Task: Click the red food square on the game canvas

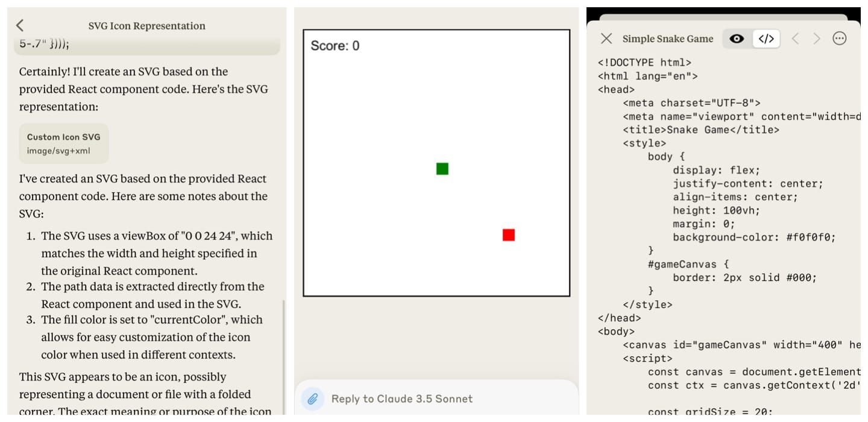Action: [x=508, y=235]
